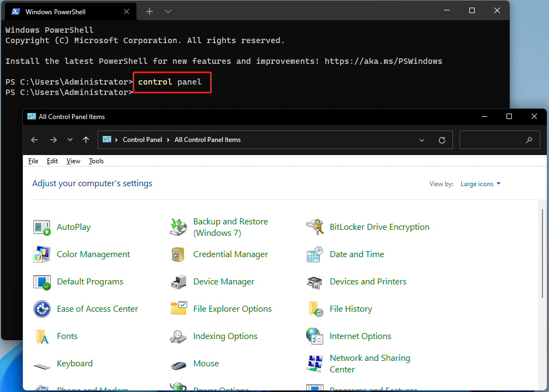Open the Internet Options link text
This screenshot has height=392, width=549.
point(360,336)
